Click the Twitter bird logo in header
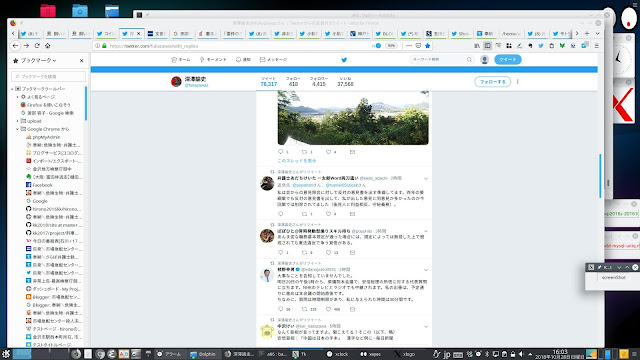The image size is (640, 360). [x=344, y=60]
